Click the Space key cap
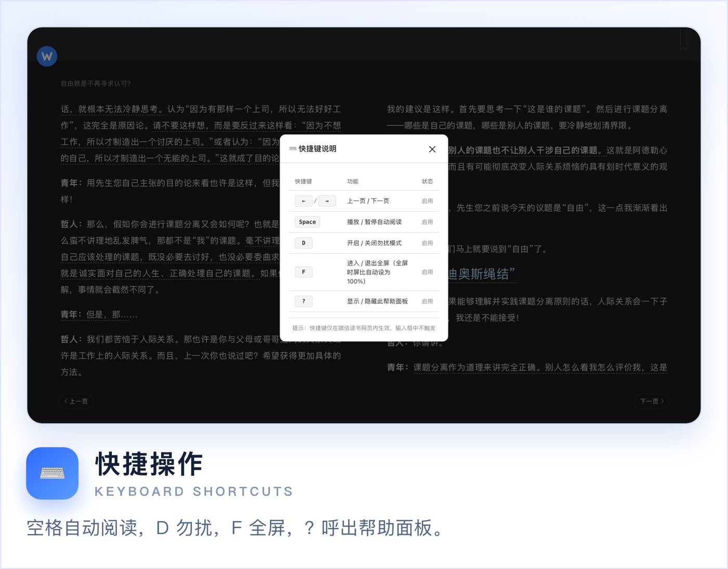 click(x=307, y=222)
